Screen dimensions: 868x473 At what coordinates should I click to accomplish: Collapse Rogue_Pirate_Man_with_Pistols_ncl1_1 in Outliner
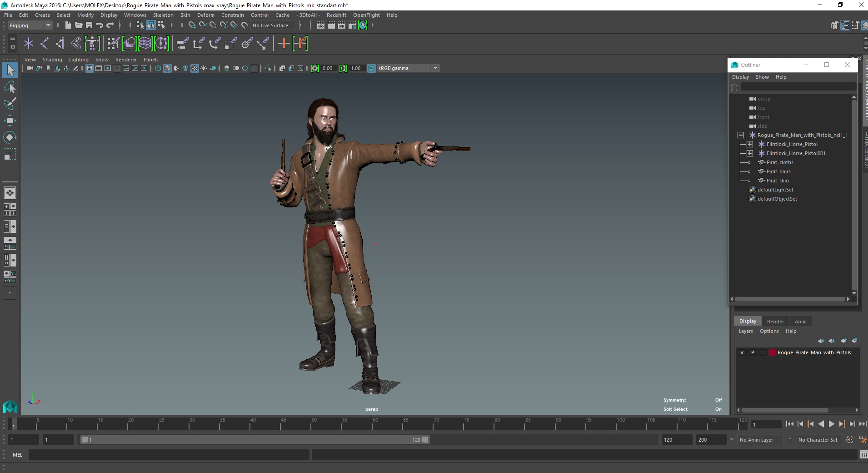point(741,135)
